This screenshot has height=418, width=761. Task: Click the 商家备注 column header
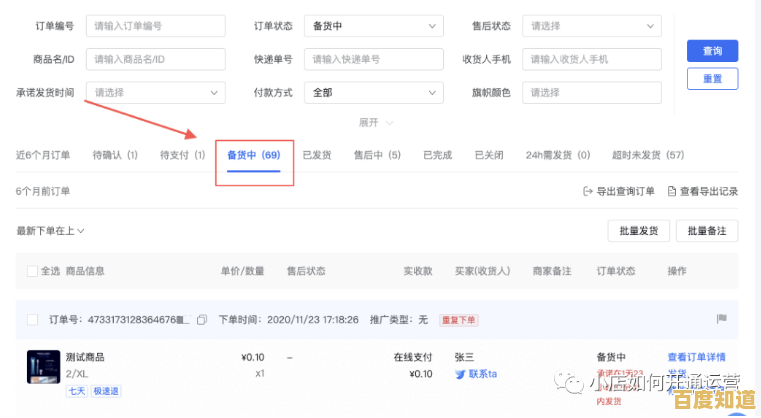(552, 271)
